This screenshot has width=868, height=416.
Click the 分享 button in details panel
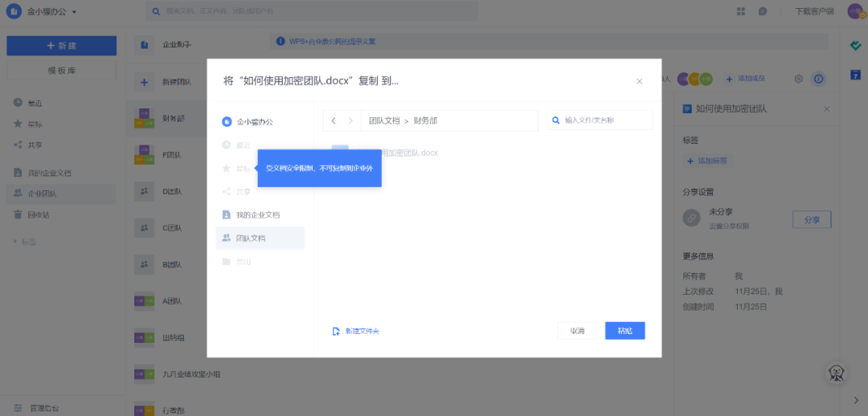[812, 219]
